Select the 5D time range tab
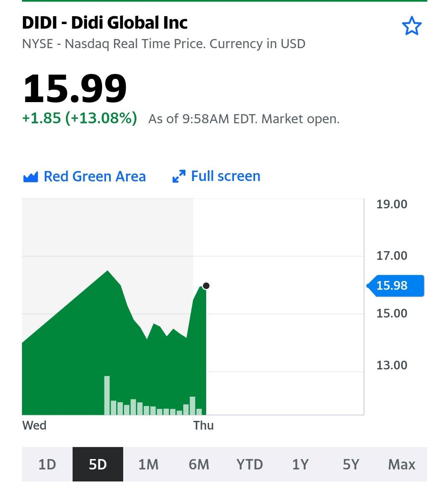Image resolution: width=448 pixels, height=496 pixels. click(x=98, y=464)
